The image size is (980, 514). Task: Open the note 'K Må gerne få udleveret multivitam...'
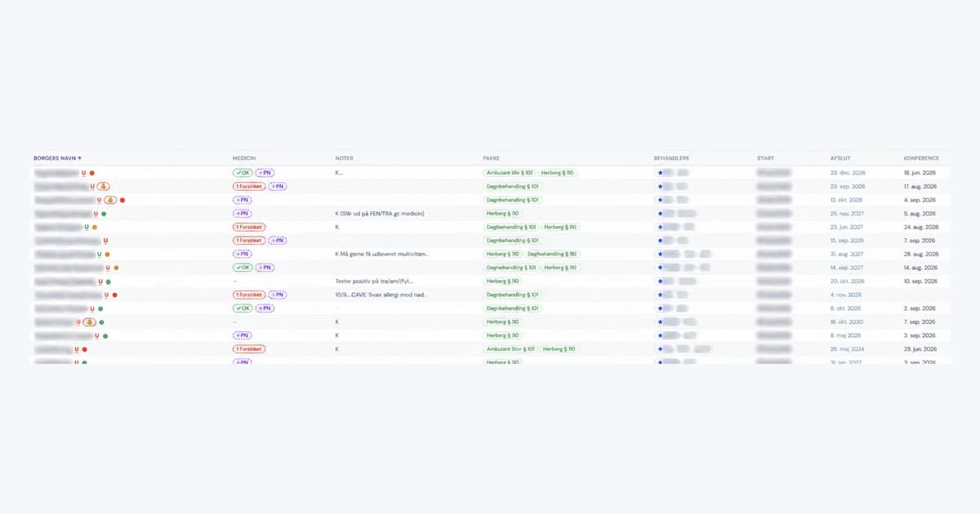[381, 254]
